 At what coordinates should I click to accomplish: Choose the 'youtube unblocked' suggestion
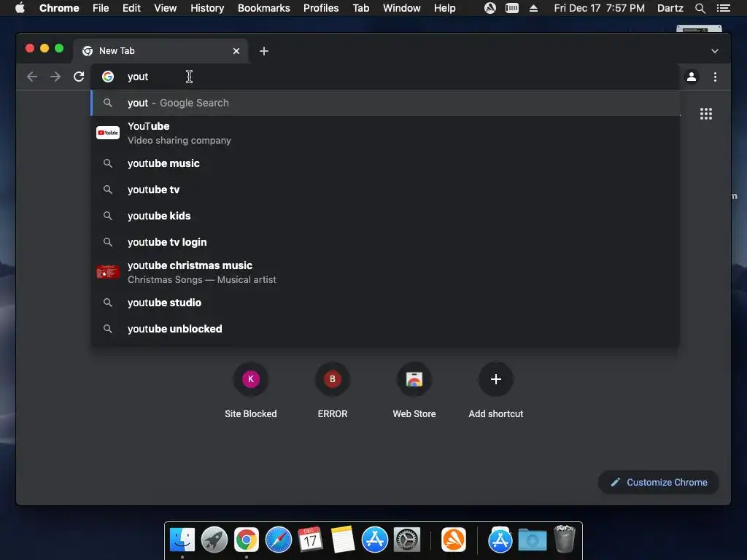(x=385, y=329)
